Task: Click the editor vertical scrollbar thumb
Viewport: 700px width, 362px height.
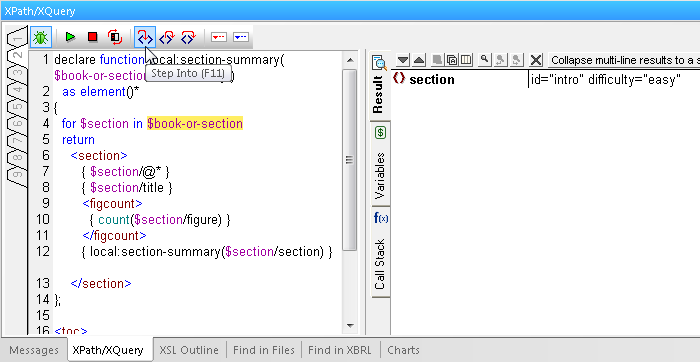Action: (x=350, y=159)
